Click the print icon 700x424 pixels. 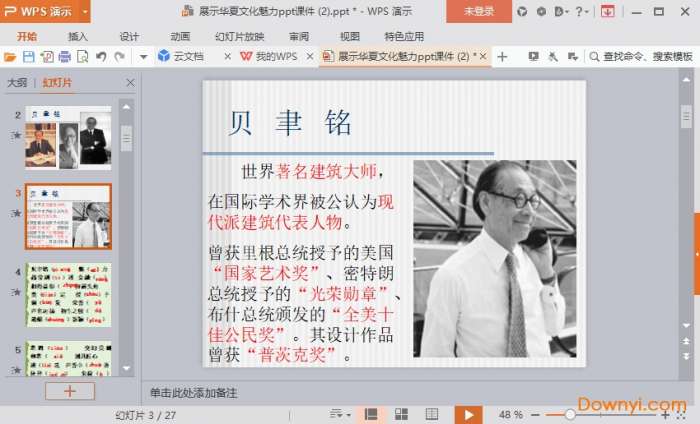tap(65, 57)
